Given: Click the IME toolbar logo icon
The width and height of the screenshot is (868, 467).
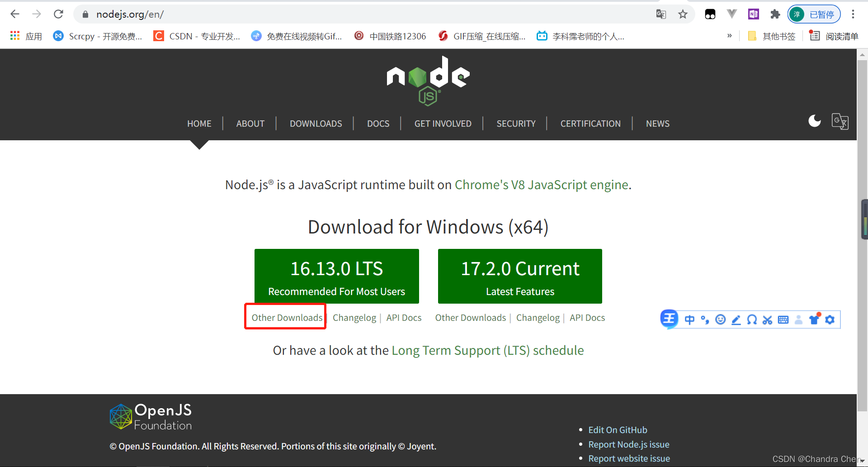Looking at the screenshot, I should [669, 319].
